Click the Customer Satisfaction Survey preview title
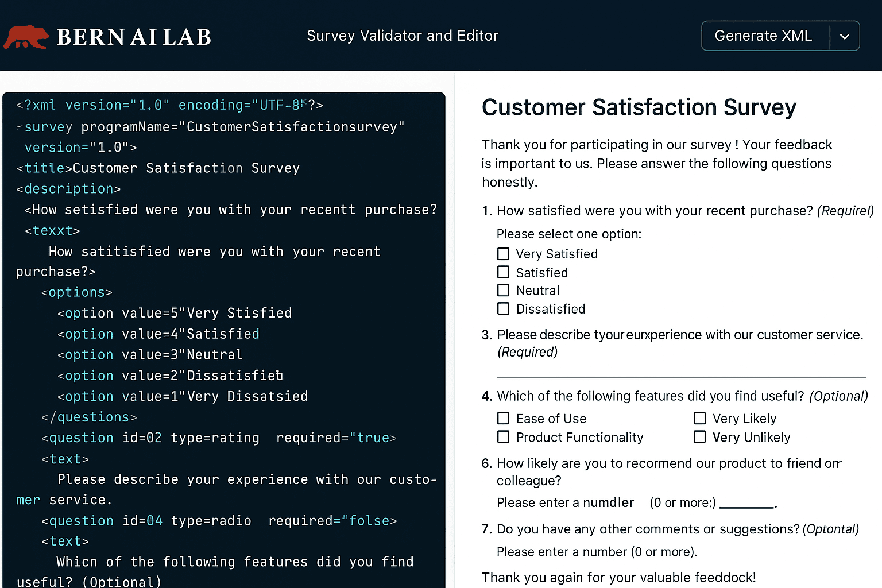Screen dimensions: 882x588 coord(639,107)
